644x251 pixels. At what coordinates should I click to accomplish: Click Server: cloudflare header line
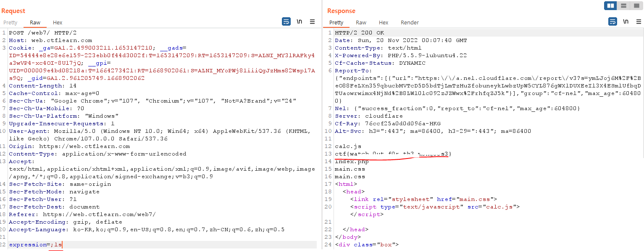pyautogui.click(x=368, y=116)
